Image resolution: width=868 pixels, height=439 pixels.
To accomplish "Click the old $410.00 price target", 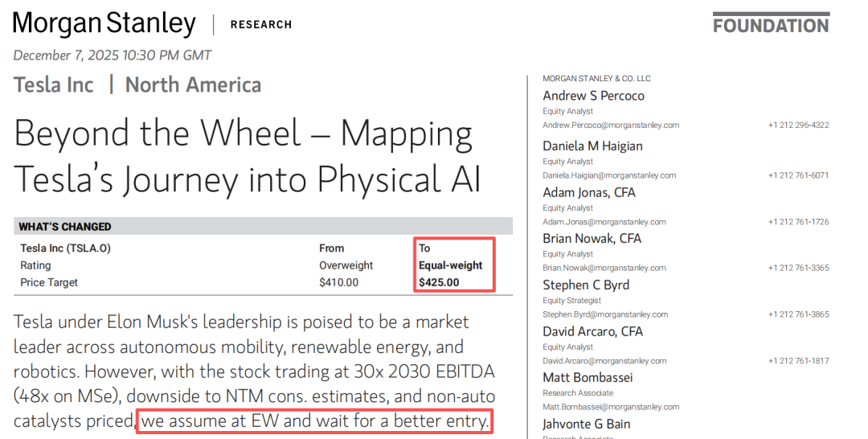I will pos(338,282).
